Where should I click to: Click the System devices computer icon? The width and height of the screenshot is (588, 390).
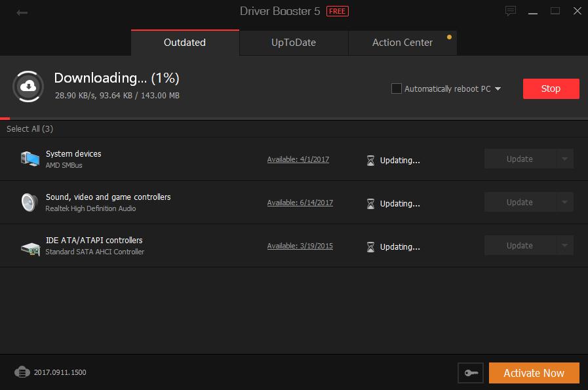(30, 159)
